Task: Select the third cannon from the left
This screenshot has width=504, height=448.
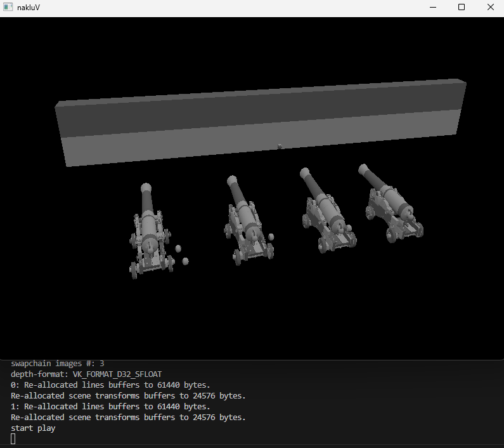Action: click(x=325, y=213)
